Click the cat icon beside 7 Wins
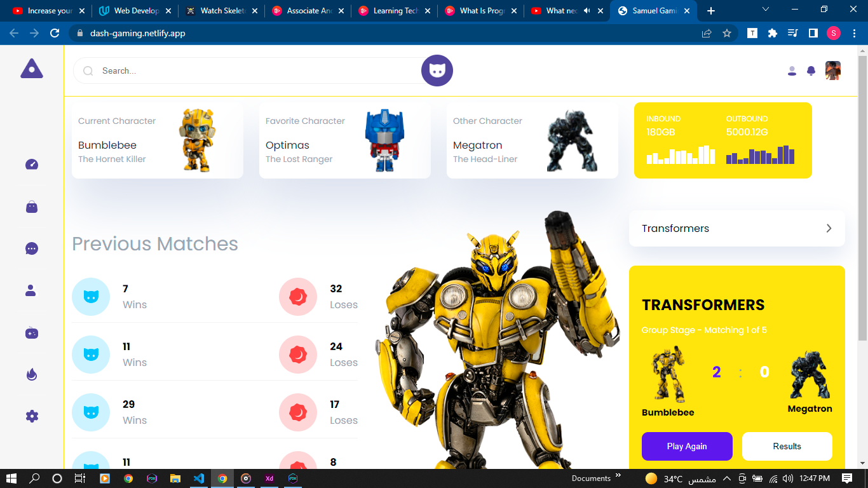The width and height of the screenshot is (868, 488). click(91, 297)
